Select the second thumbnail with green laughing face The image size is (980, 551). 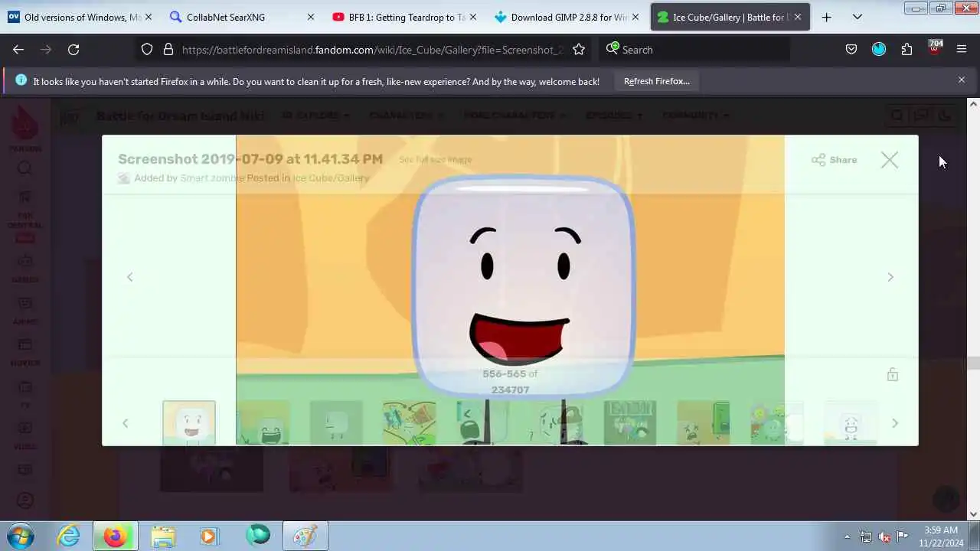263,422
